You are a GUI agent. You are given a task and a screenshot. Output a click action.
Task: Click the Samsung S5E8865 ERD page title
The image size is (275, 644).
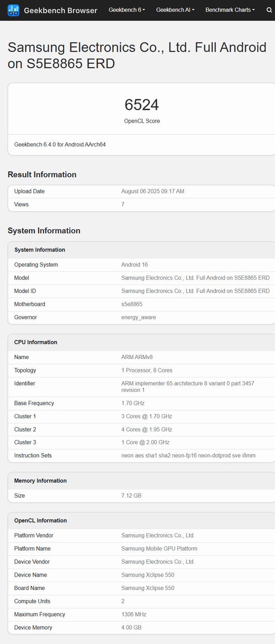(x=137, y=55)
